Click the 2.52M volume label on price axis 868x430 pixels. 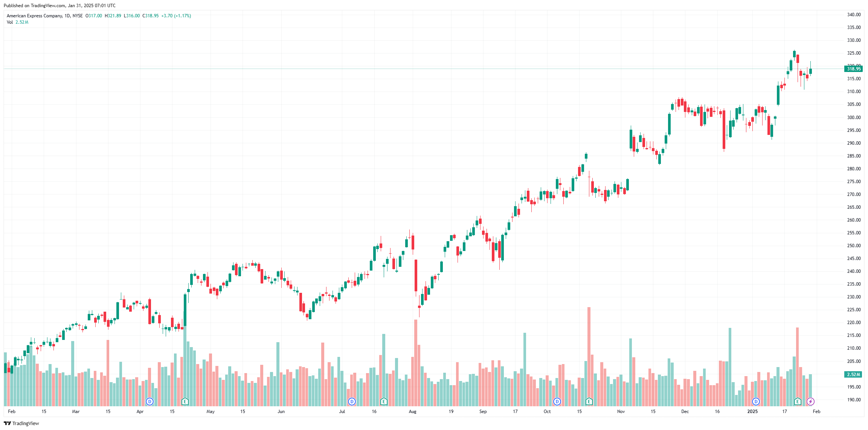854,374
